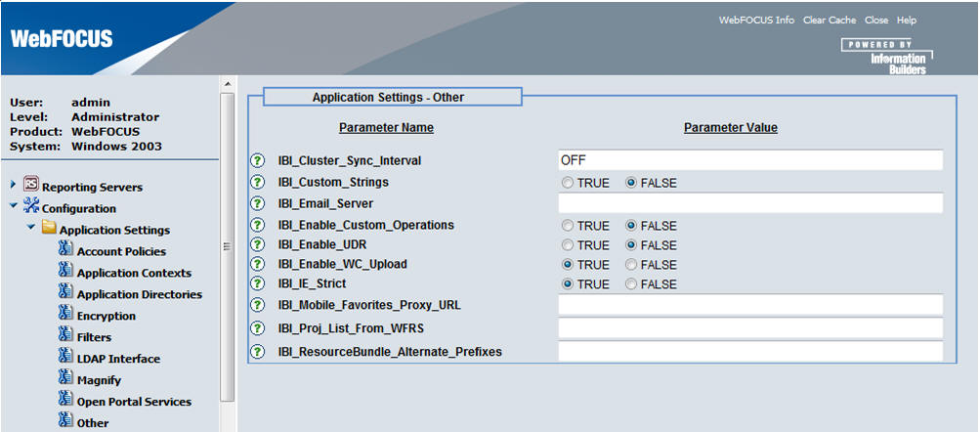Set IBI_Enable_Custom_Operations to TRUE
Image resolution: width=980 pixels, height=432 pixels.
tap(568, 226)
